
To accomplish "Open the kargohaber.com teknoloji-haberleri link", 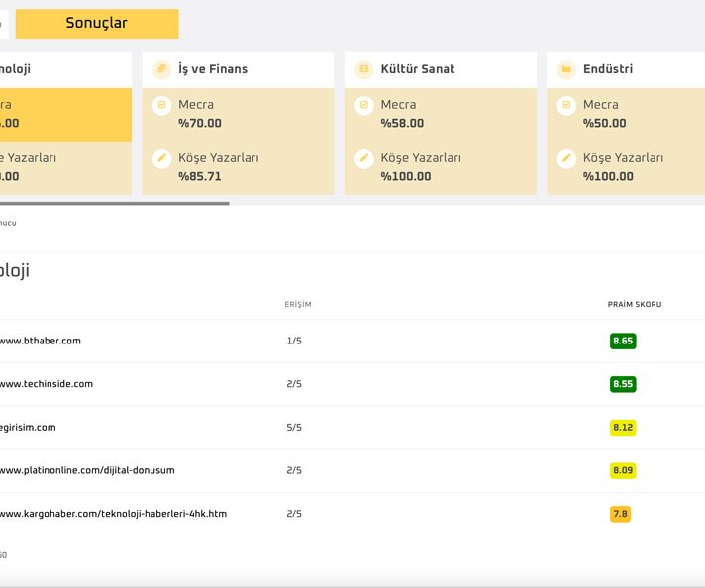I will coord(113,514).
